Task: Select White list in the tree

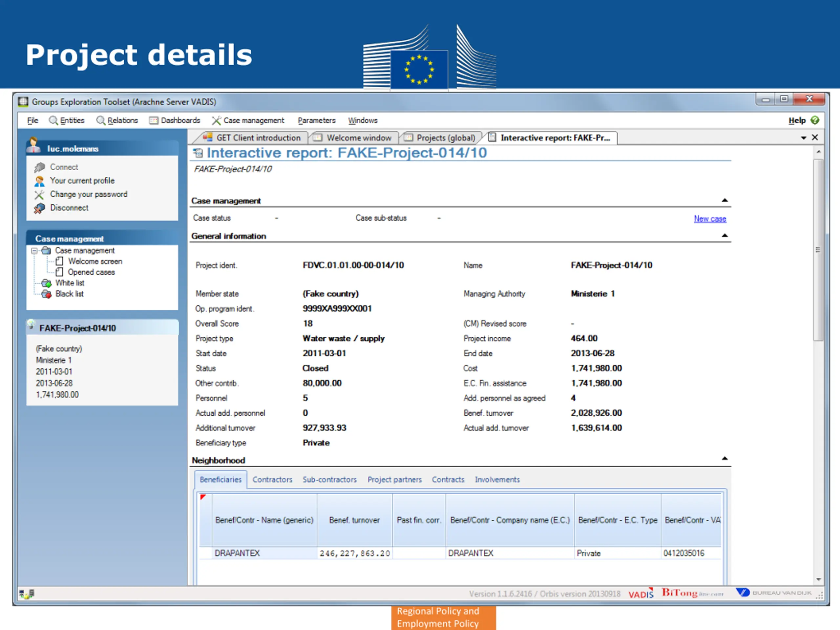Action: (70, 283)
